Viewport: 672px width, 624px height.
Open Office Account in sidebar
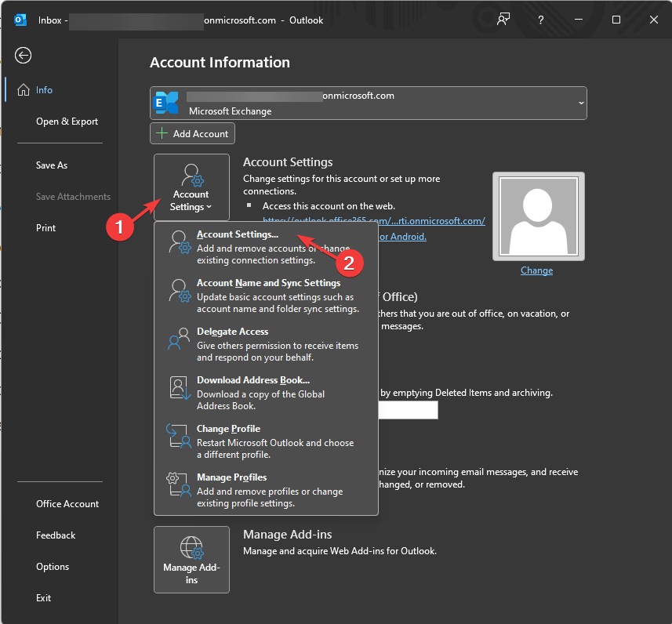[67, 504]
